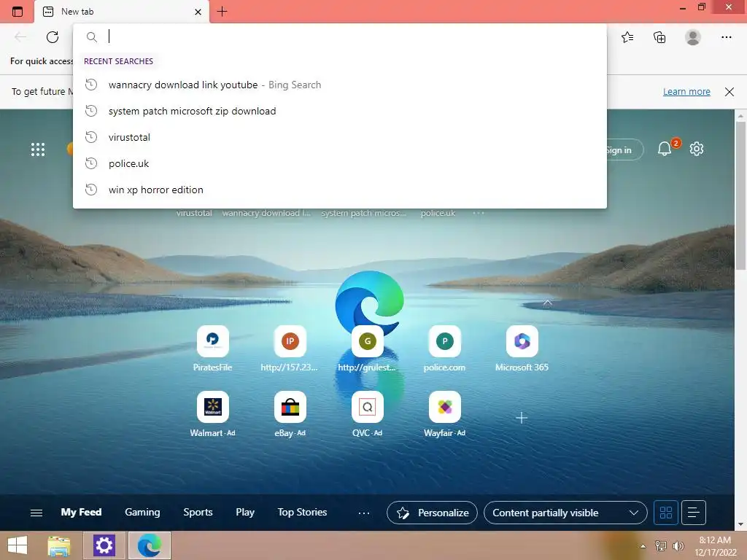
Task: Open Content partially visible dropdown
Action: click(565, 513)
